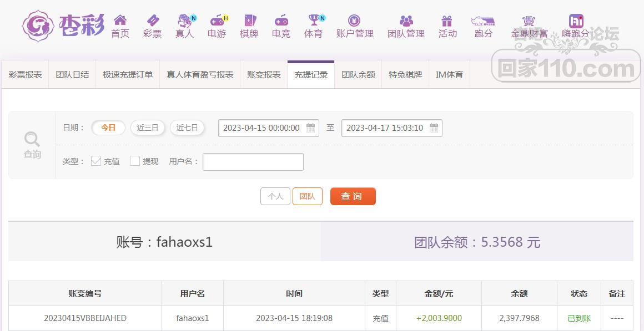Screen dimensions: 644x331
Task: Go to 账户管理 yen coin icon
Action: pos(354,21)
